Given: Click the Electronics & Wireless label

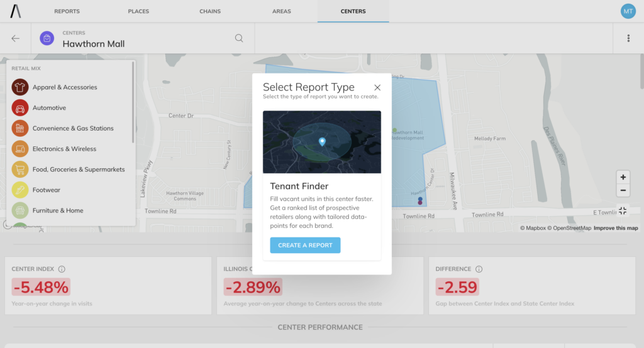Looking at the screenshot, I should [65, 148].
